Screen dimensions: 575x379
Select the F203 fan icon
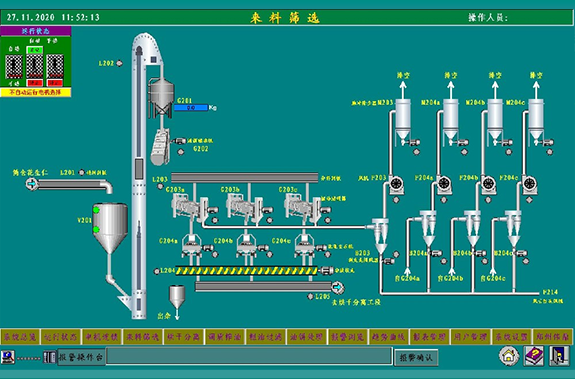(x=396, y=184)
